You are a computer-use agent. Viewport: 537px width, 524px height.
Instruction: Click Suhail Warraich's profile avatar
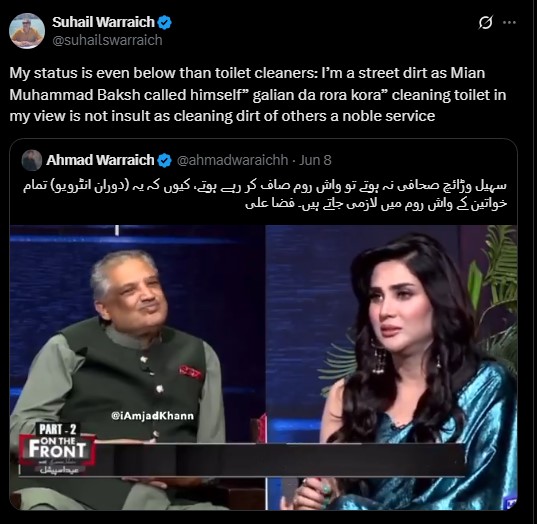27,31
